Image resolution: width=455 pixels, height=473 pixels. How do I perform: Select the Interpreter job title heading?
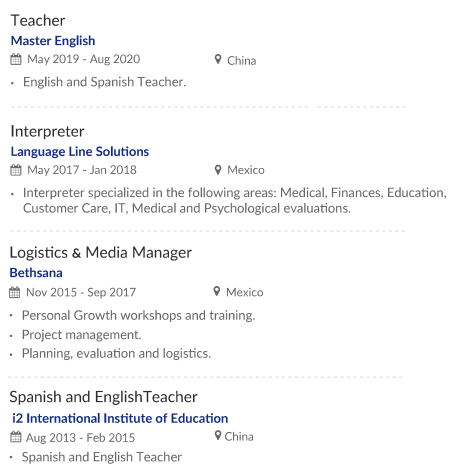coord(47,131)
